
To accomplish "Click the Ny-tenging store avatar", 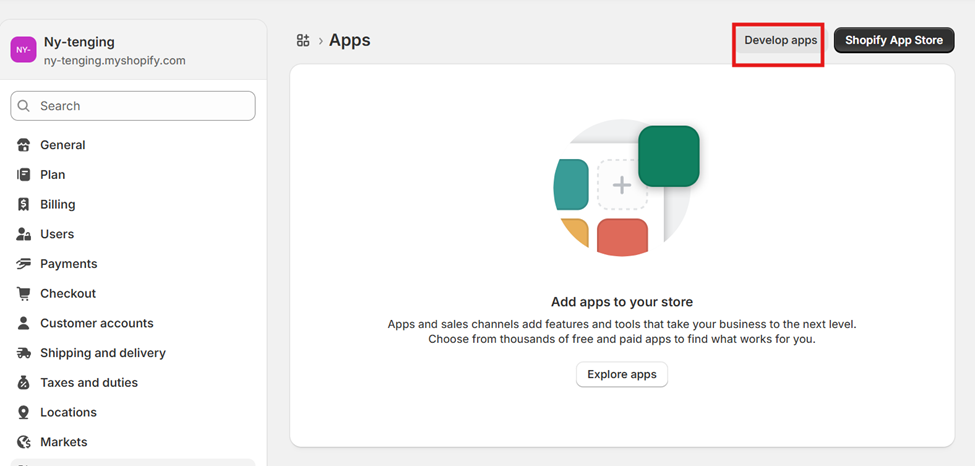I will point(23,50).
